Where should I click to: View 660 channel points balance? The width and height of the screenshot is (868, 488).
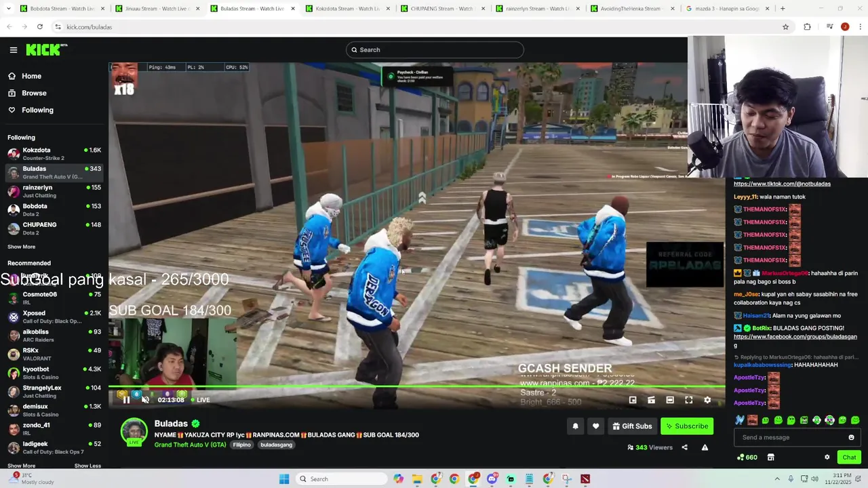747,457
